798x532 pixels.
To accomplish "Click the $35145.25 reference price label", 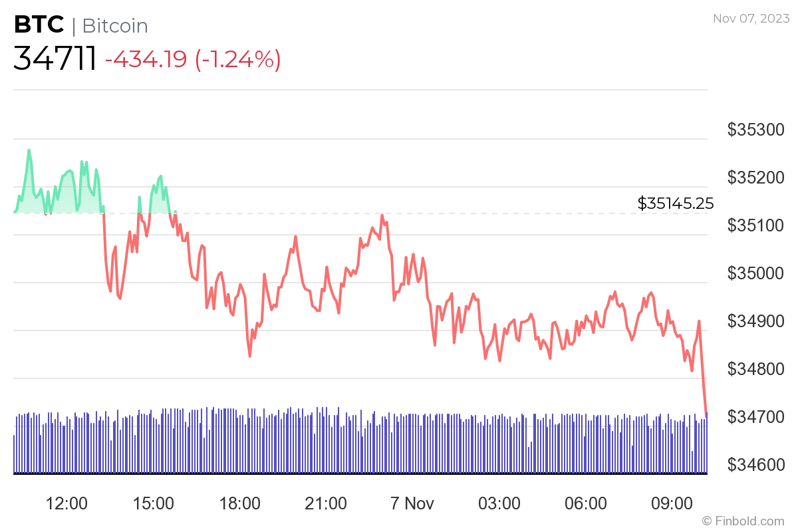I will click(x=676, y=203).
